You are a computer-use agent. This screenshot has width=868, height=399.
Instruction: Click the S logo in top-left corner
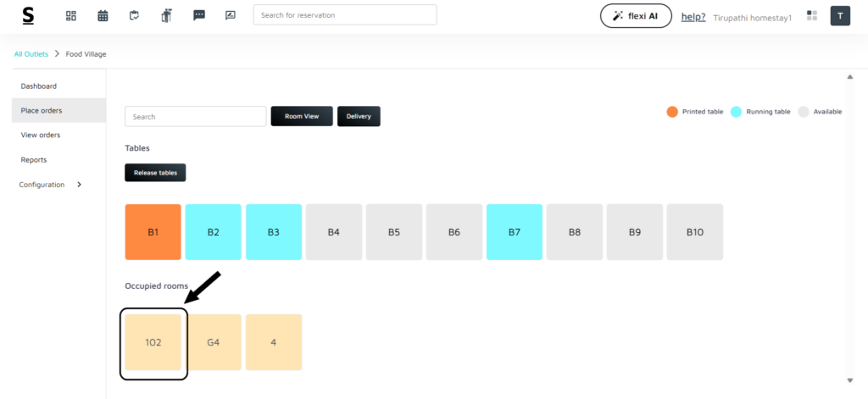point(28,15)
